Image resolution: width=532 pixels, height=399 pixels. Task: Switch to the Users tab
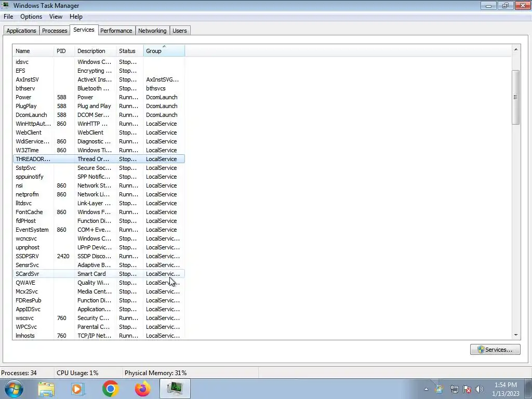[179, 31]
